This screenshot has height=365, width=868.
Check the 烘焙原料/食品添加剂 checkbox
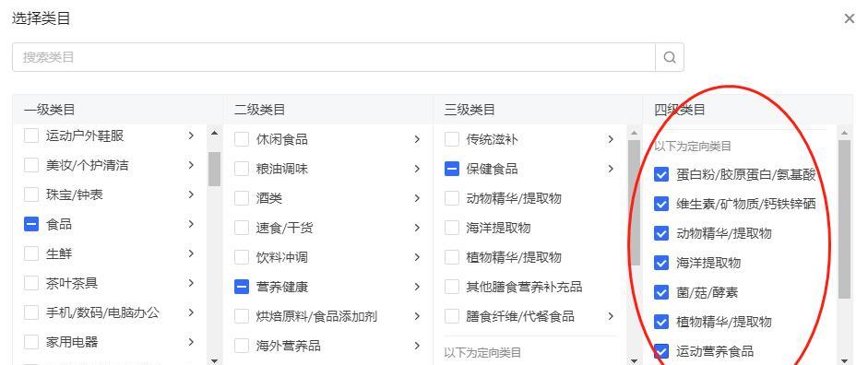(x=242, y=316)
